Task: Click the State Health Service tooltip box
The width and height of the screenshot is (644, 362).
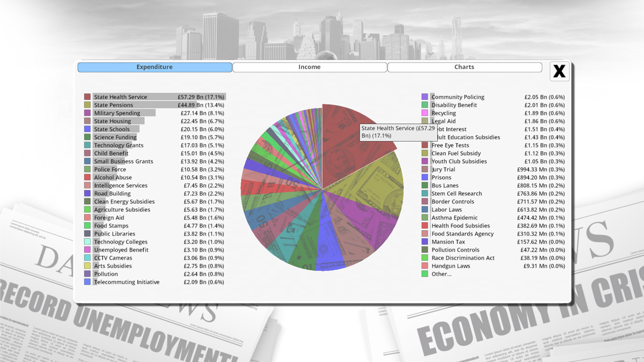Action: pos(398,132)
